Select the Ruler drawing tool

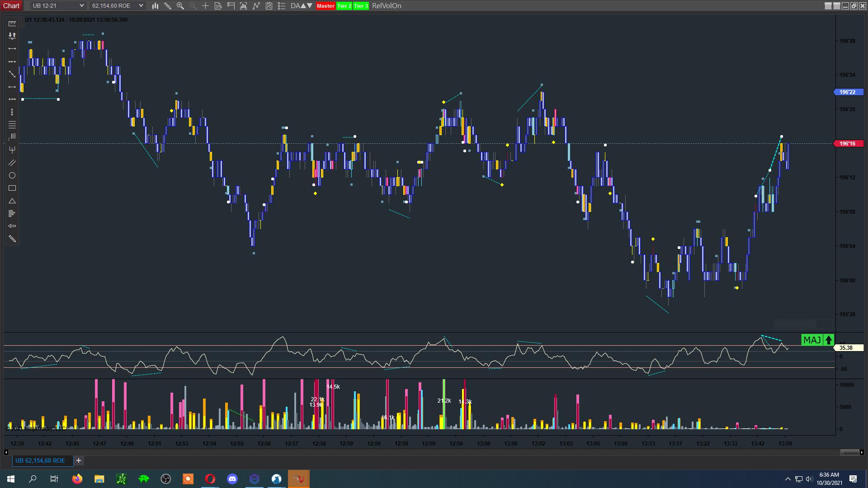tap(12, 23)
